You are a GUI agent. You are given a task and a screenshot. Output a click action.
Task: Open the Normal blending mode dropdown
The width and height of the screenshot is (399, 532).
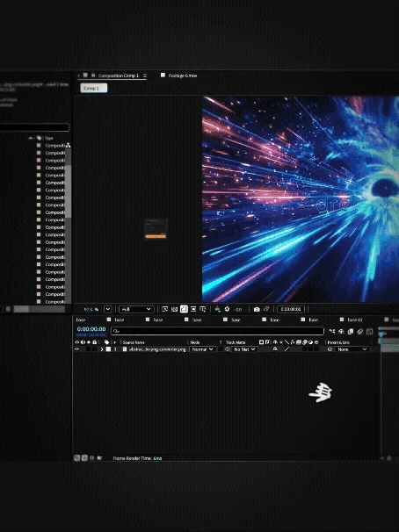click(x=202, y=349)
